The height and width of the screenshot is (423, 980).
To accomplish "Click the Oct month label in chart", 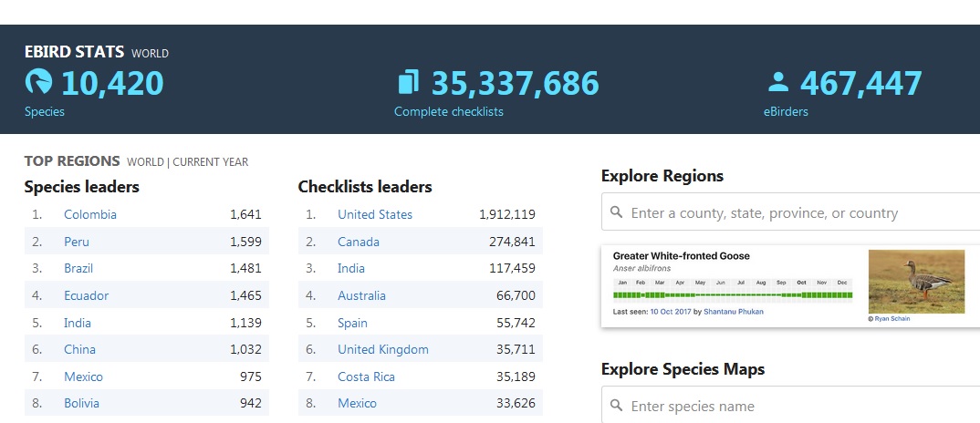I will click(802, 283).
